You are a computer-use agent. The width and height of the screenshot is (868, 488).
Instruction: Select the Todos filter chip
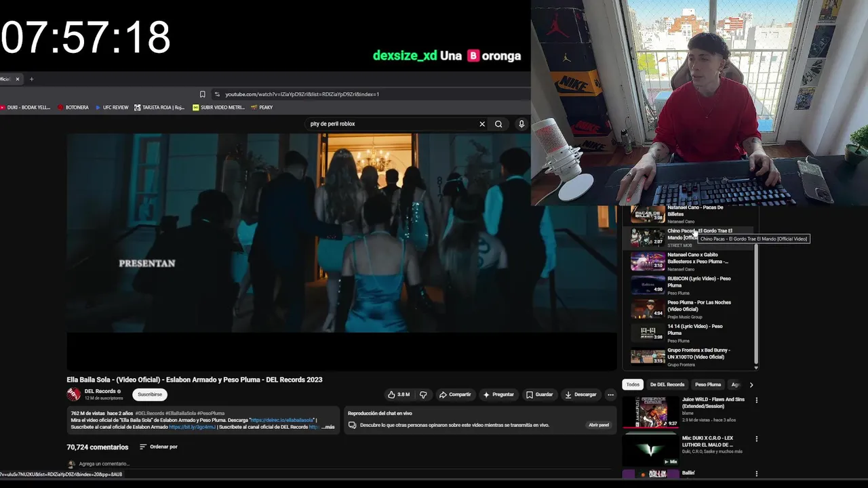click(633, 384)
